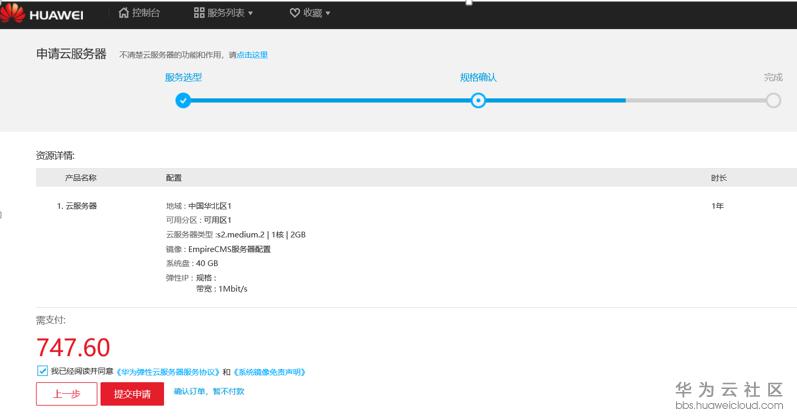Click the grid icon for 服务列表

199,13
